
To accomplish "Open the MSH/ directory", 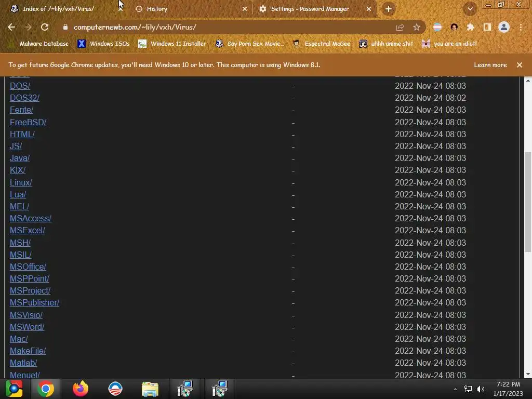I will pos(20,243).
